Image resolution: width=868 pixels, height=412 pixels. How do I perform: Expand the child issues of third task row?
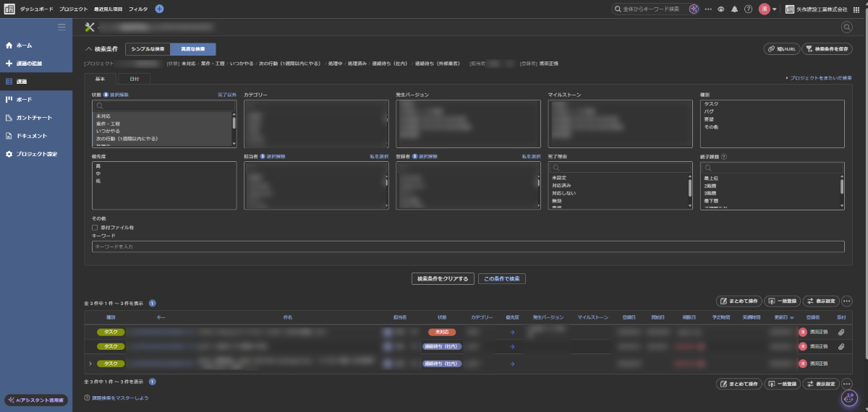[x=90, y=364]
